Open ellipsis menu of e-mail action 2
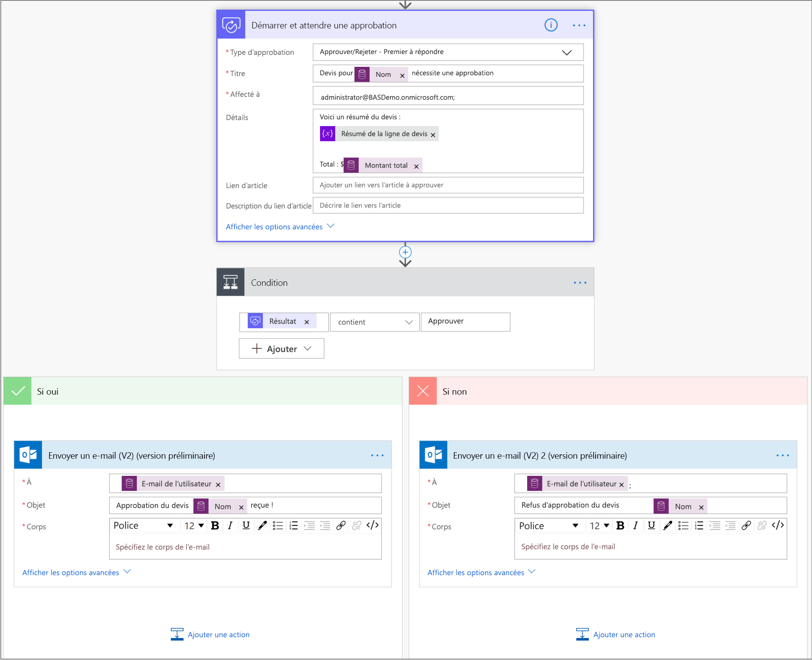The height and width of the screenshot is (660, 812). click(x=782, y=455)
